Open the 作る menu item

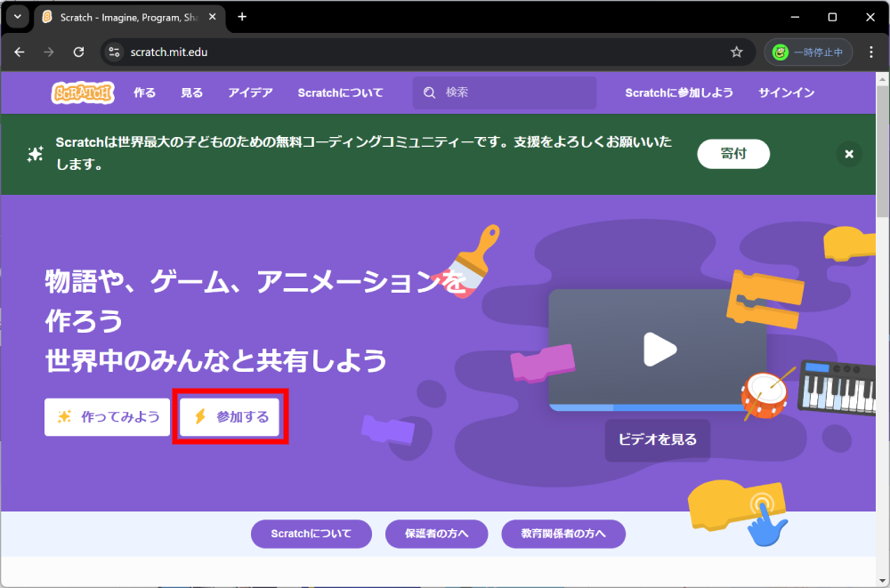(145, 93)
